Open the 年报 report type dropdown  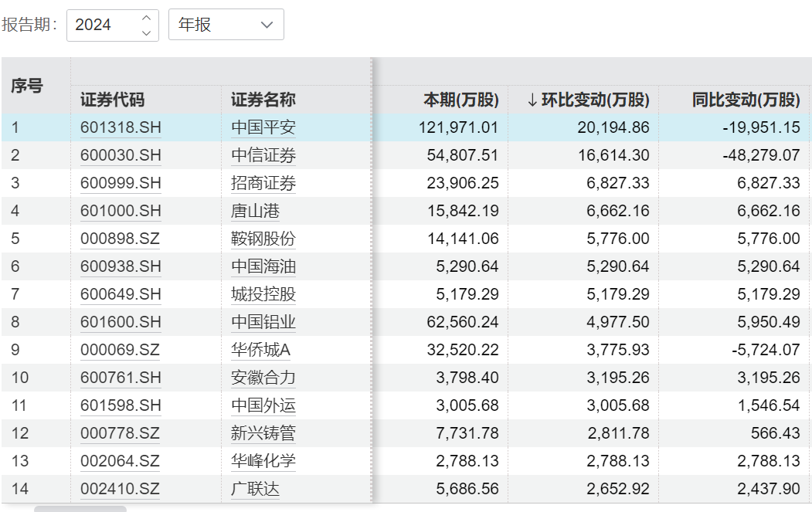(226, 25)
